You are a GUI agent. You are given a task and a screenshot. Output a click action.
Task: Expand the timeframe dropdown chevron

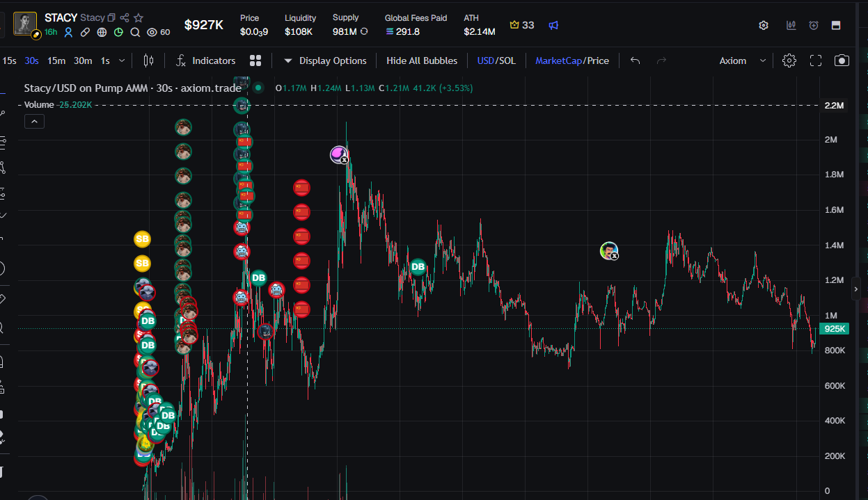coord(122,61)
